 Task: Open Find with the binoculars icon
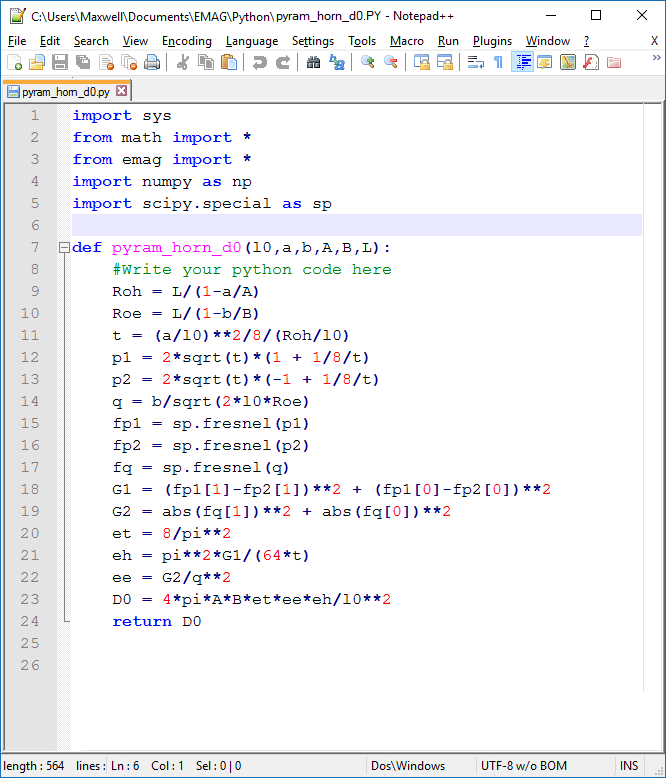coord(314,62)
